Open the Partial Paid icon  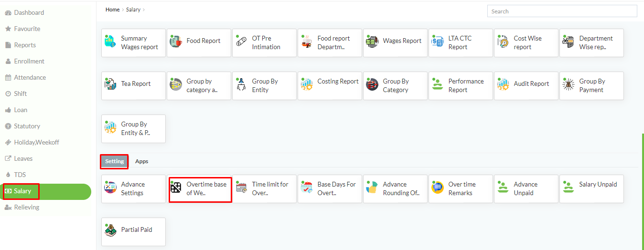[x=110, y=231]
